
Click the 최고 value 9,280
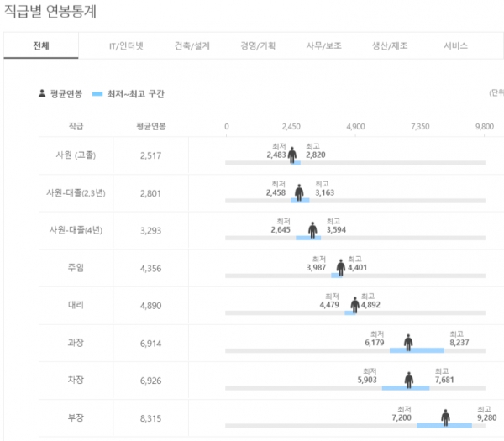[487, 417]
